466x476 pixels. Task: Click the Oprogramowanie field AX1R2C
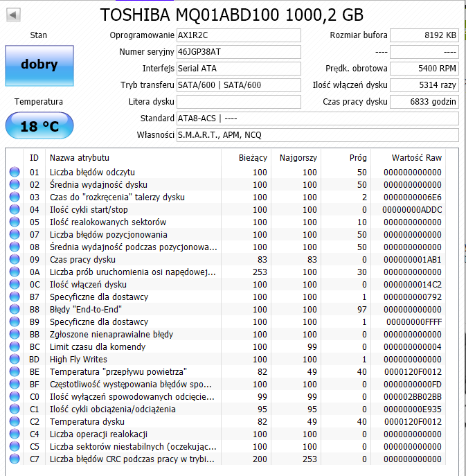point(239,35)
